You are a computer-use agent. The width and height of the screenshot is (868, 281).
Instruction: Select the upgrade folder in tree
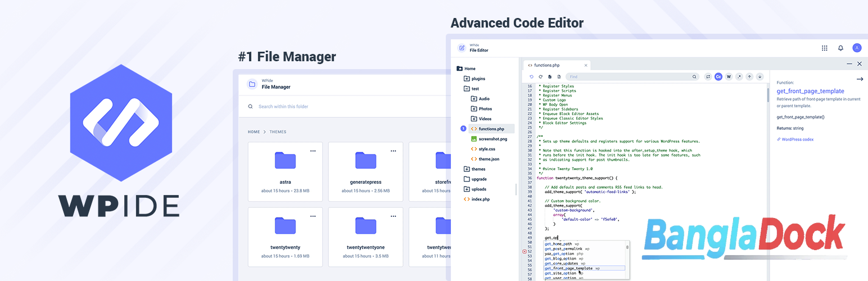click(x=475, y=179)
